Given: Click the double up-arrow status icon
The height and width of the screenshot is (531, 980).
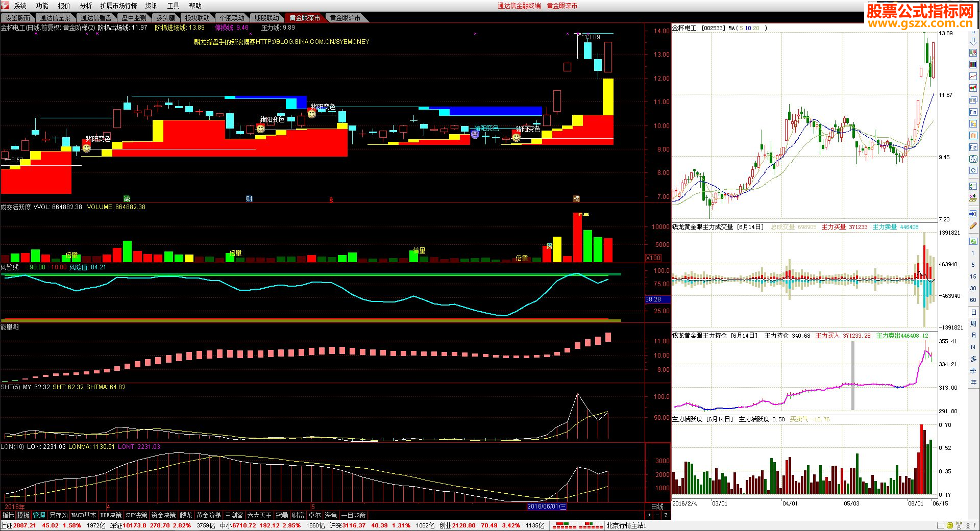Looking at the screenshot, I should pos(967,525).
